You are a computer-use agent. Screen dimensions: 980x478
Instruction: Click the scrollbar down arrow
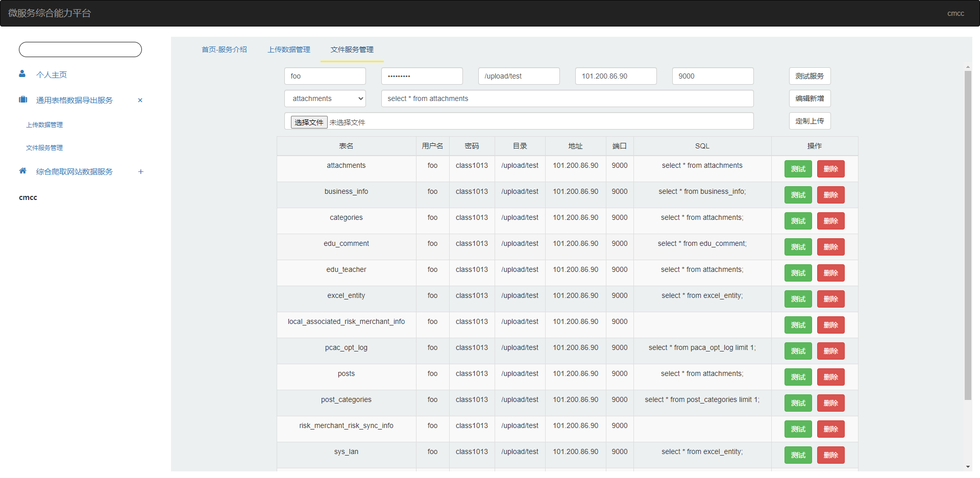pos(968,467)
